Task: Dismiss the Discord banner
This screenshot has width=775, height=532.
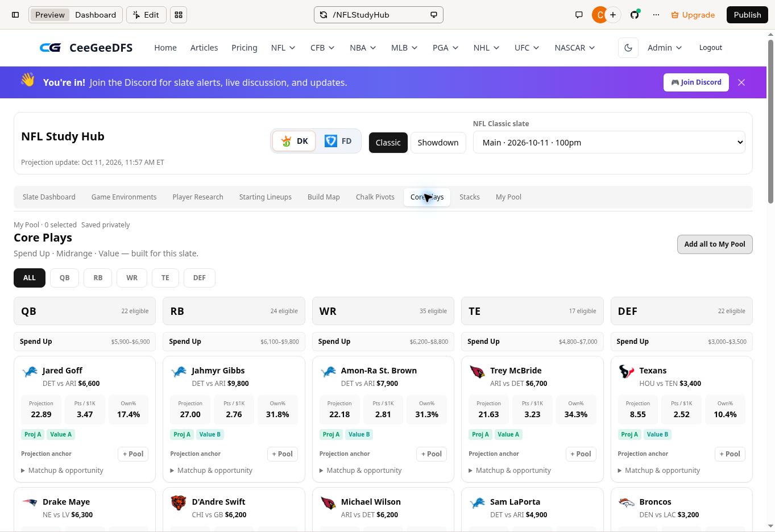Action: [x=741, y=82]
